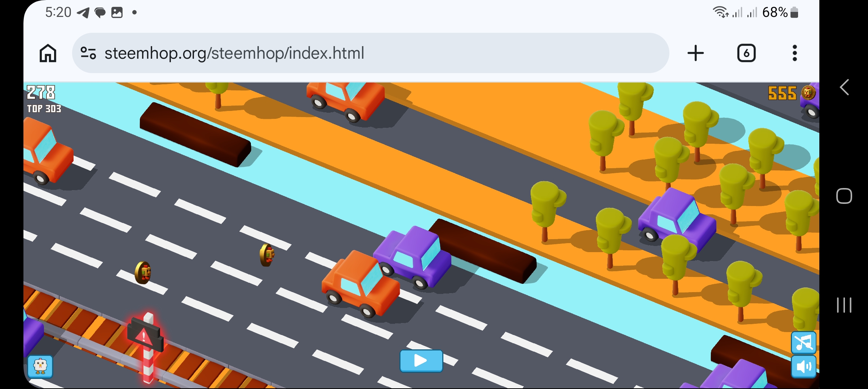Screen dimensions: 868x389
Task: Tap the TOP 303 high score label
Action: click(x=44, y=109)
